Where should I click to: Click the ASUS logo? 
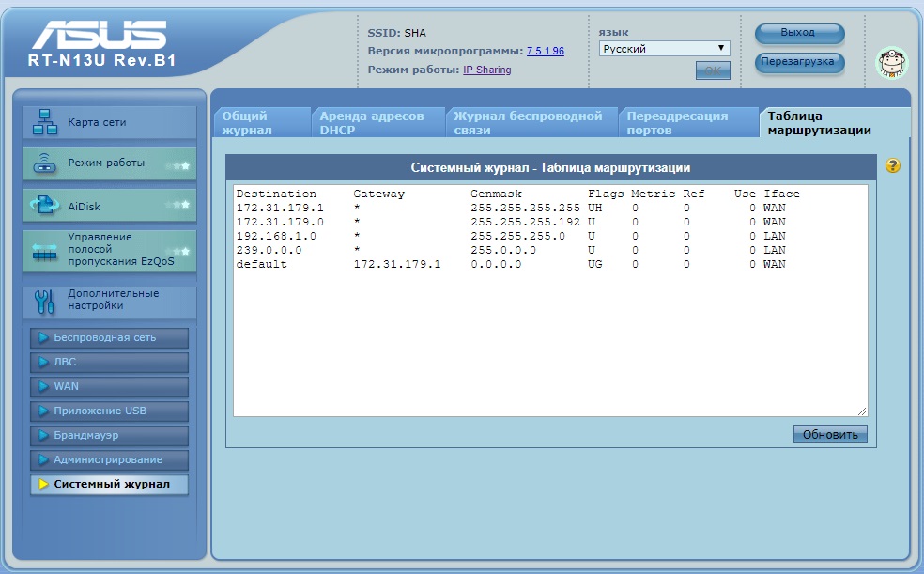[x=99, y=34]
